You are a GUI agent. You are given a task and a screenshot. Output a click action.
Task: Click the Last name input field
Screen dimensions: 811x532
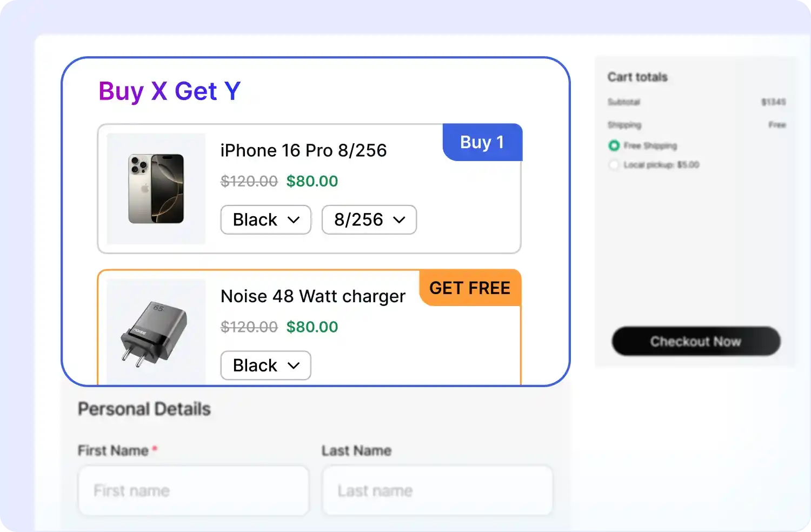[x=437, y=490]
